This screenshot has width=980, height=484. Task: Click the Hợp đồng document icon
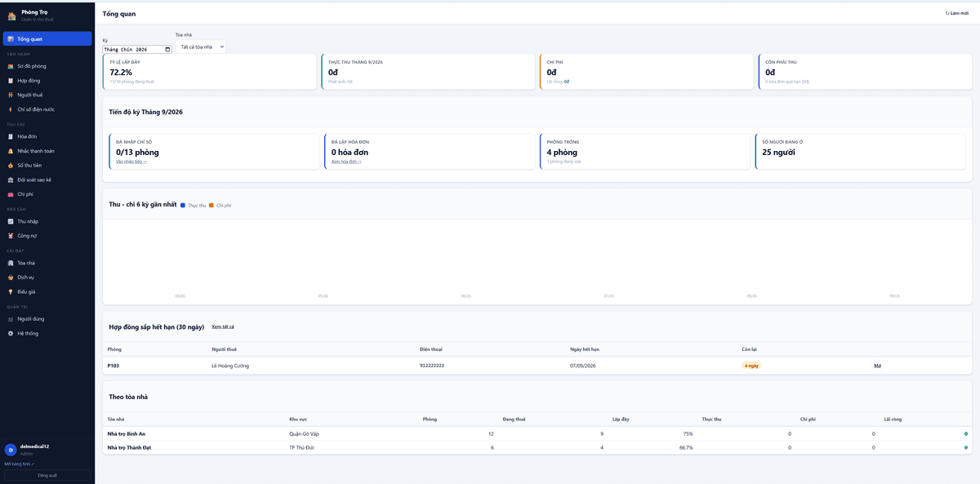point(11,81)
